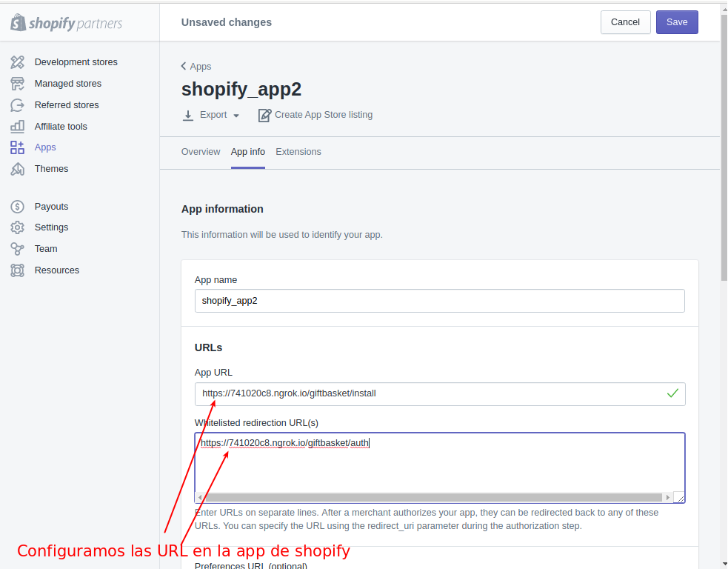Click the page vertical scrollbar thumb
Screen dimensions: 728x569
pyautogui.click(x=724, y=147)
